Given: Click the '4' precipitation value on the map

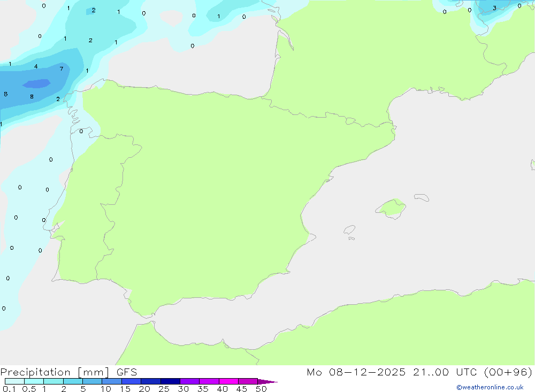Looking at the screenshot, I should pos(36,66).
